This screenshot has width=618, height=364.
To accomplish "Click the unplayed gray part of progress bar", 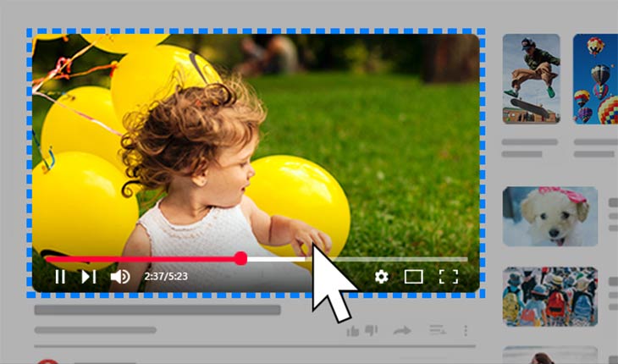I will tap(398, 259).
